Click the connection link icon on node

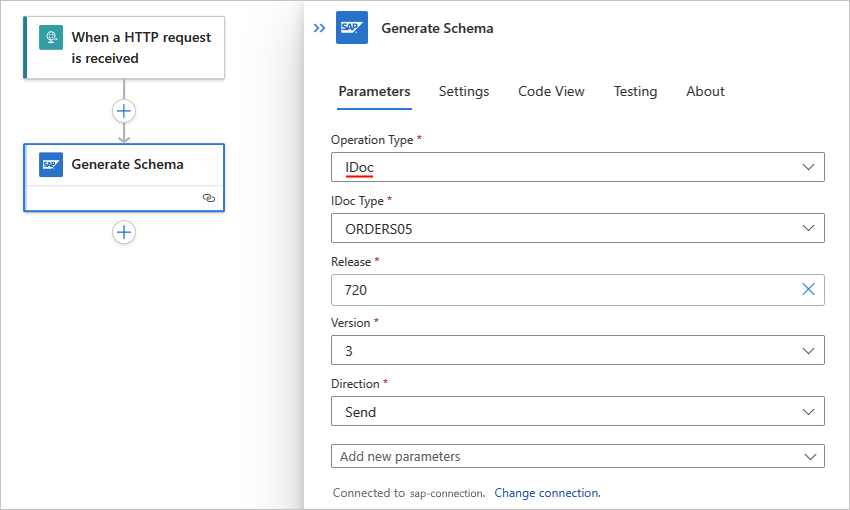208,198
